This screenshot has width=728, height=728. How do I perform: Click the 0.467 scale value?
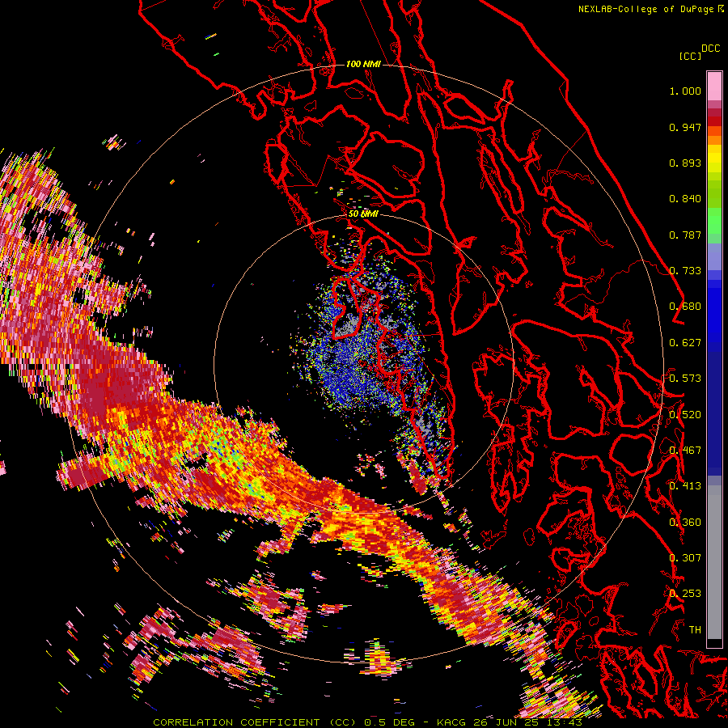(x=685, y=451)
